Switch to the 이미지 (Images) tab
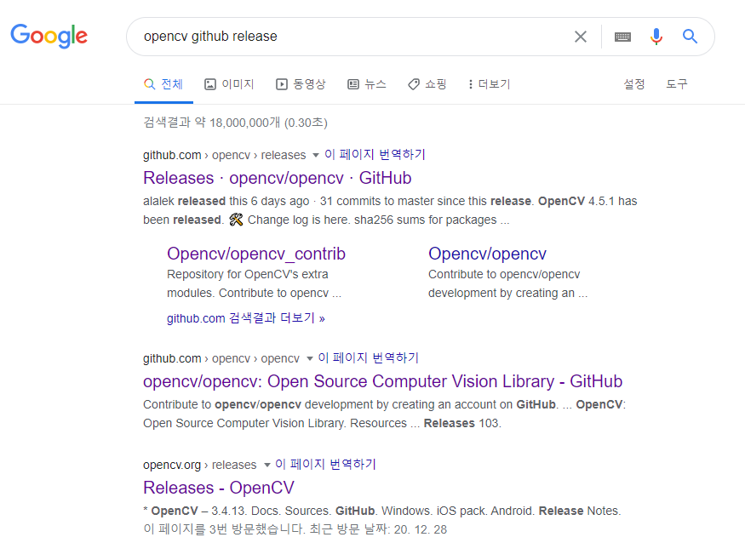This screenshot has width=745, height=560. pos(230,84)
